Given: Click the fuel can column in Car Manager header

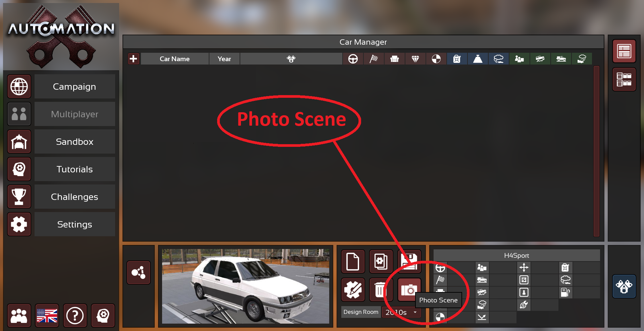Looking at the screenshot, I should coord(457,59).
